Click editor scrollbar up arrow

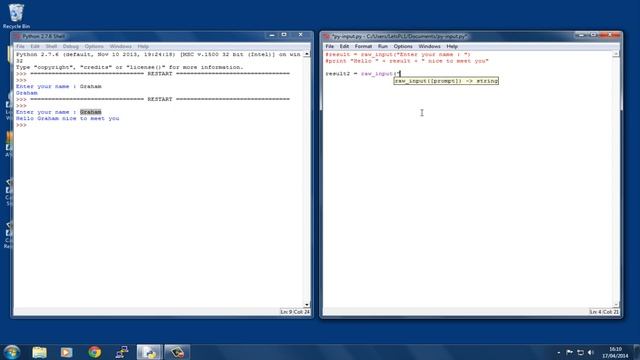point(616,54)
